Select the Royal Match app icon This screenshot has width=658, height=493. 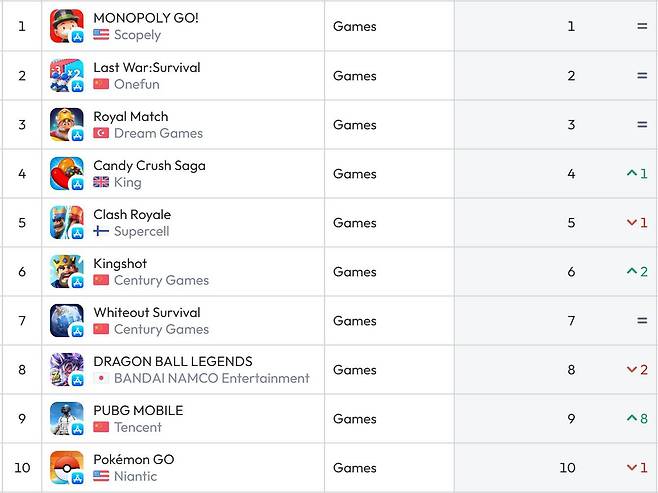(x=66, y=124)
